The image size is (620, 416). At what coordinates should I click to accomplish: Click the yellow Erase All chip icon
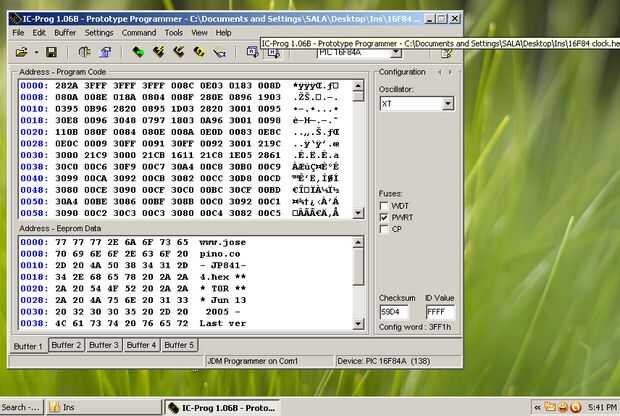click(x=199, y=52)
